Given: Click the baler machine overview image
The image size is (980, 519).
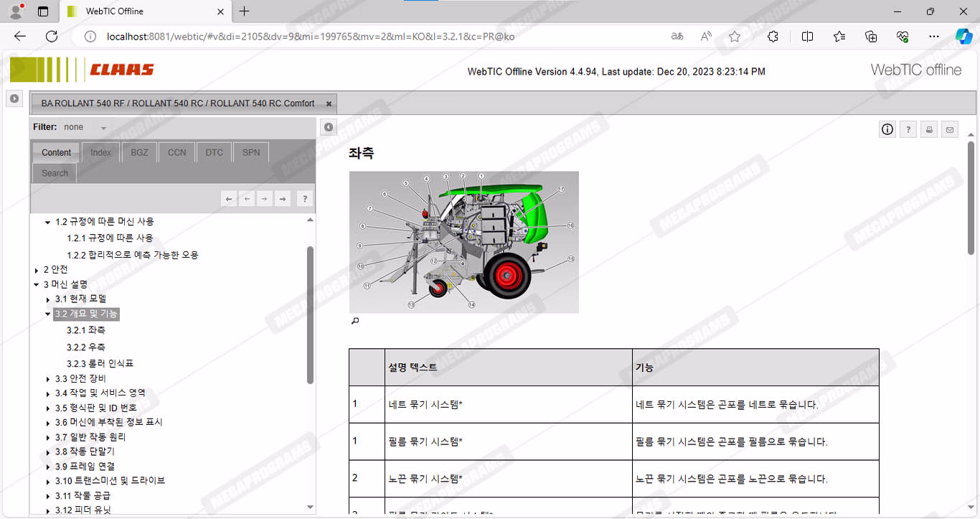Looking at the screenshot, I should (x=463, y=242).
